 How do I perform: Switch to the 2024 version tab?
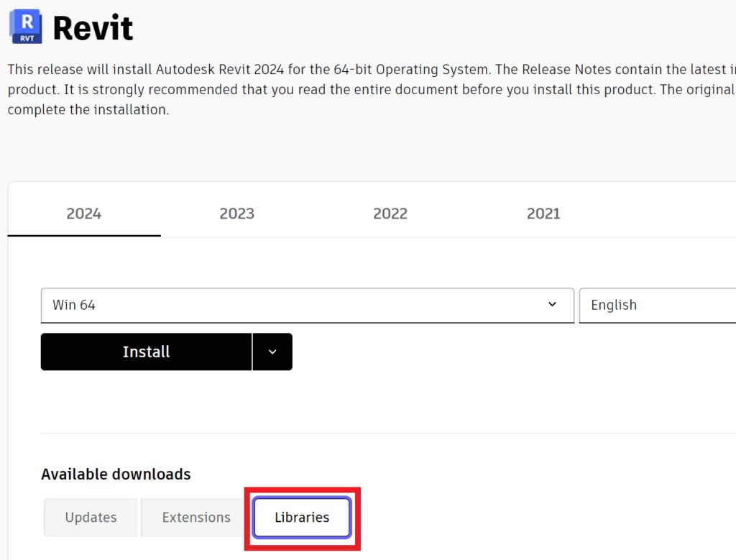[x=84, y=214]
